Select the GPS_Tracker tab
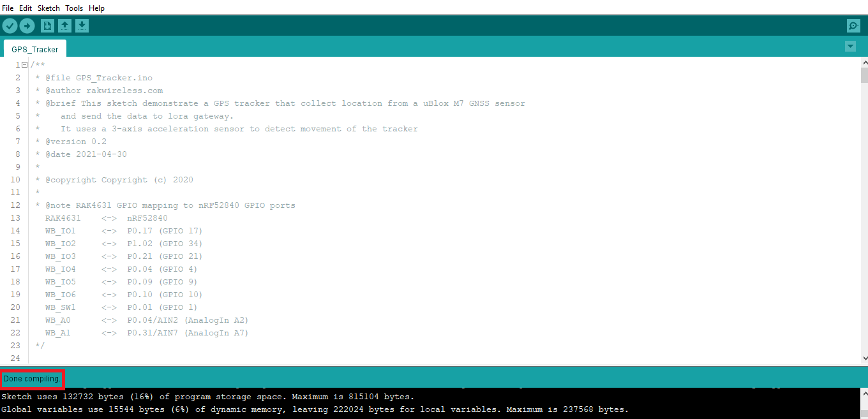This screenshot has width=868, height=419. click(34, 49)
